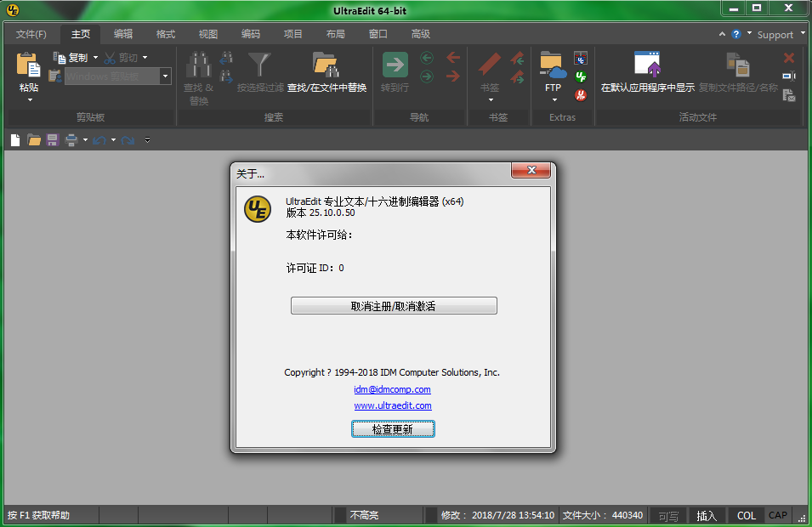Switch to the Advanced (高级) ribbon tab
The height and width of the screenshot is (527, 812).
point(421,34)
